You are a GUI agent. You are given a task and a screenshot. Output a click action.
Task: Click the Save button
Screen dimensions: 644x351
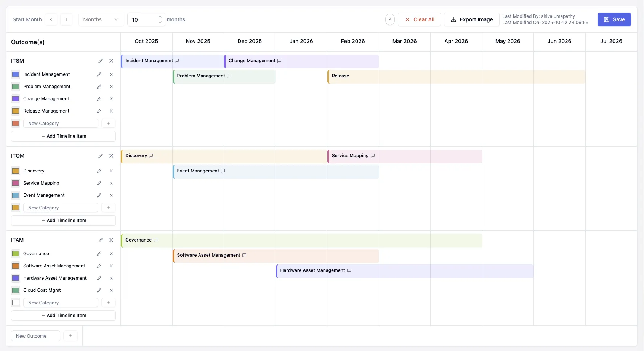pos(614,19)
